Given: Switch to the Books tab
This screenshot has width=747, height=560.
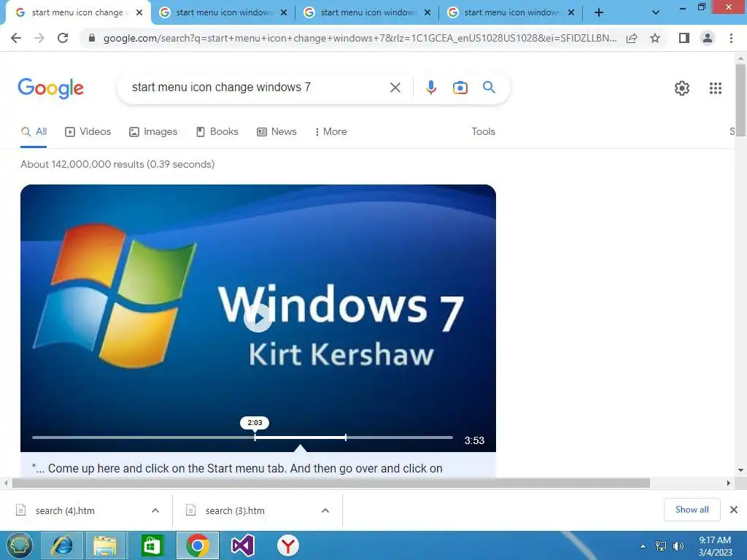Looking at the screenshot, I should tap(217, 131).
